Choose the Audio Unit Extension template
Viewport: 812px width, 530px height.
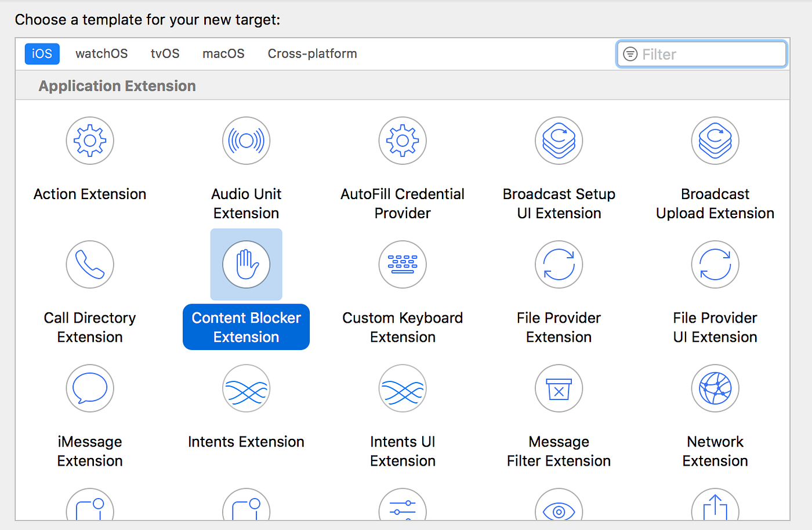coord(246,140)
